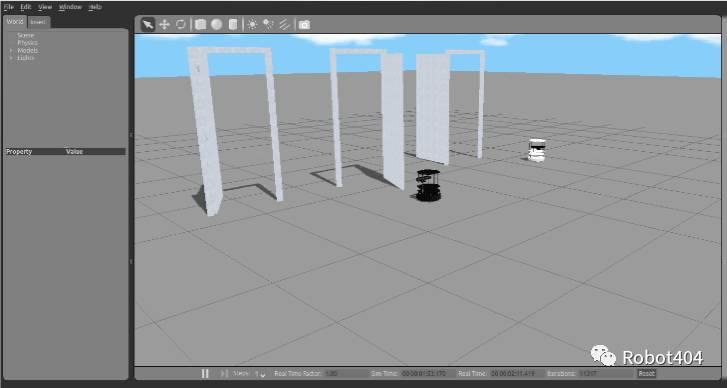The width and height of the screenshot is (727, 388).
Task: Select the arrow selection mode tool
Action: (148, 25)
